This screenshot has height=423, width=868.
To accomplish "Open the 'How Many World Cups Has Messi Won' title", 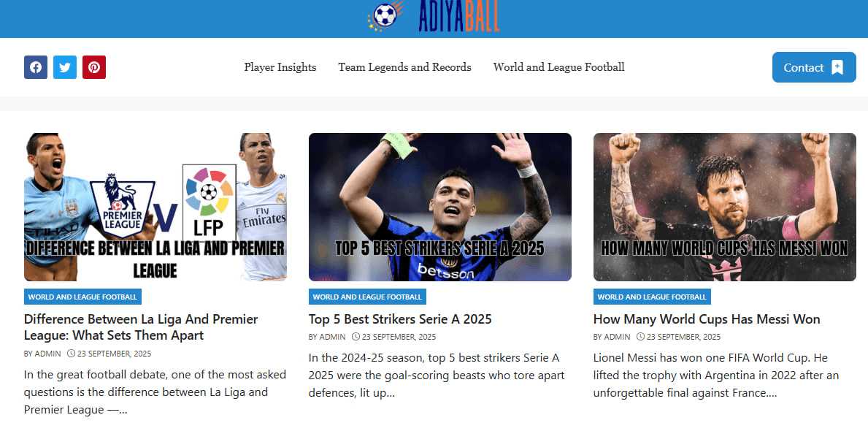I will 707,319.
